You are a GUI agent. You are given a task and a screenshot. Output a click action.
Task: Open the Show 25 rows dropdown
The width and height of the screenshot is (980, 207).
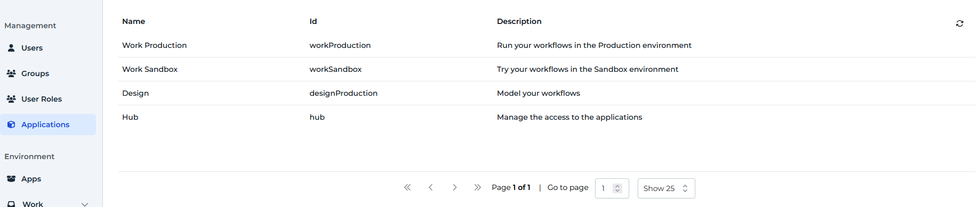(x=666, y=188)
